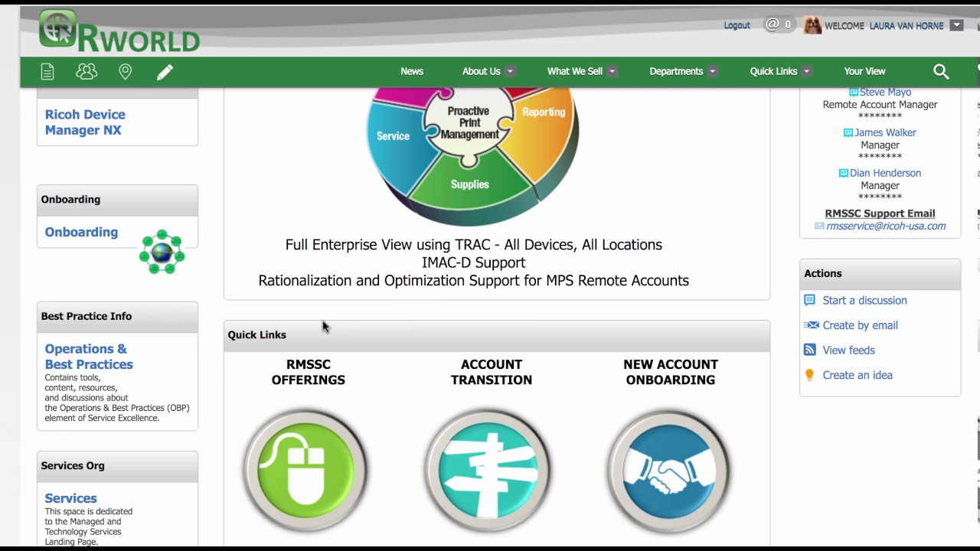The width and height of the screenshot is (980, 551).
Task: Open the search magnifier icon
Action: [x=941, y=72]
